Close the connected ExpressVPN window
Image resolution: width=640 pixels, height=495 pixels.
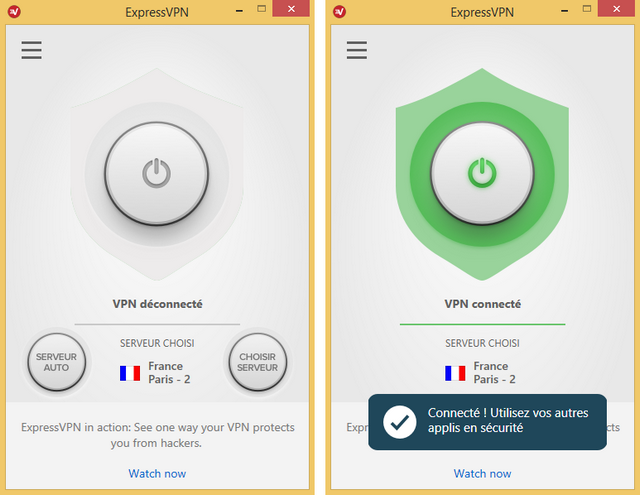(616, 9)
